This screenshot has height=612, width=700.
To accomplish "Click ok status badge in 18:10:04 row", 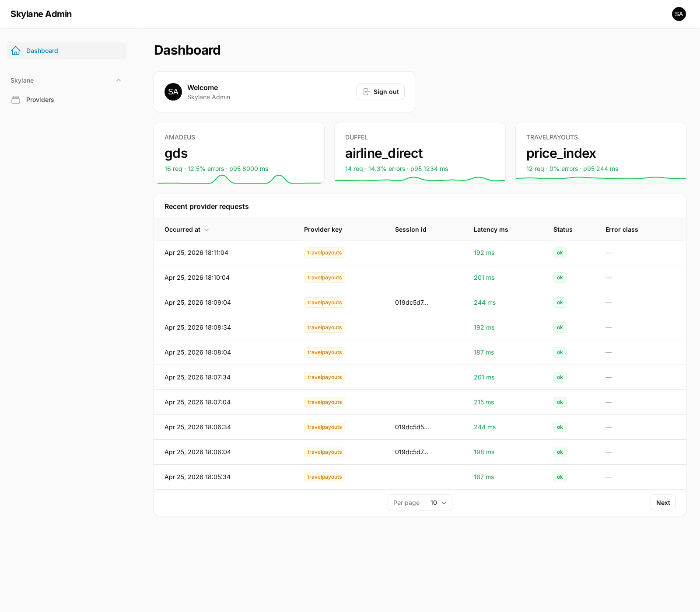I will 560,278.
